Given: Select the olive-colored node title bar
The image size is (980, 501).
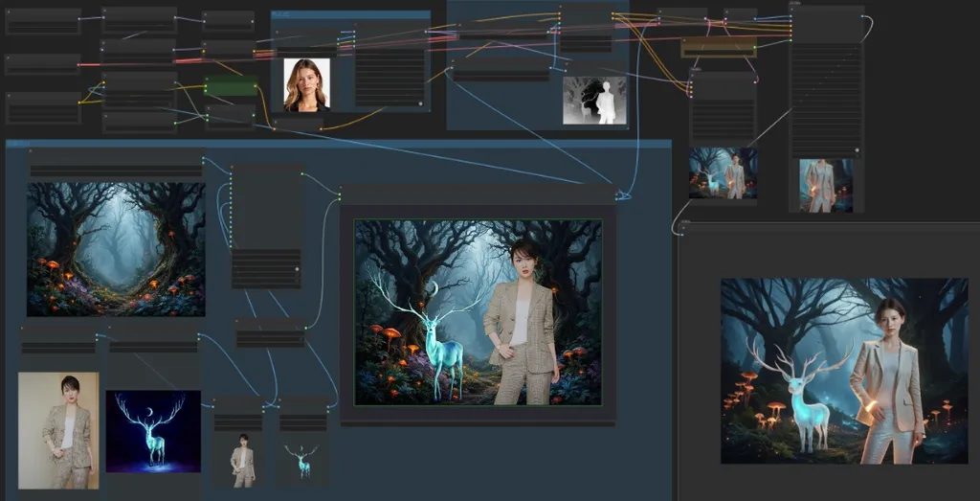Looking at the screenshot, I should pyautogui.click(x=718, y=40).
